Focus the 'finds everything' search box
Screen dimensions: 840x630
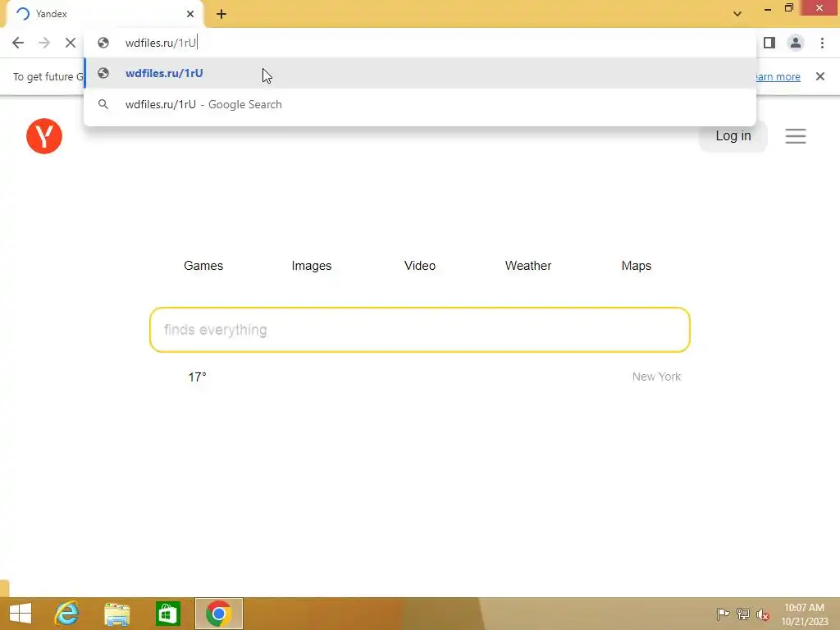(419, 330)
